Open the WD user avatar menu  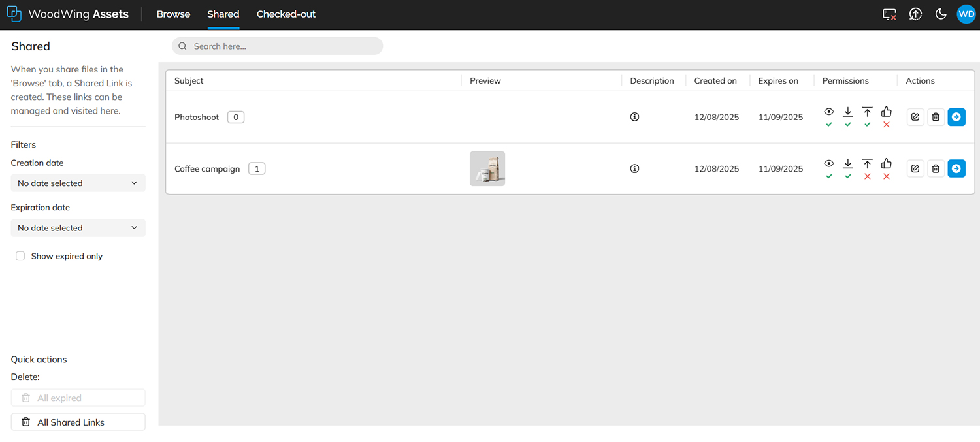tap(966, 14)
